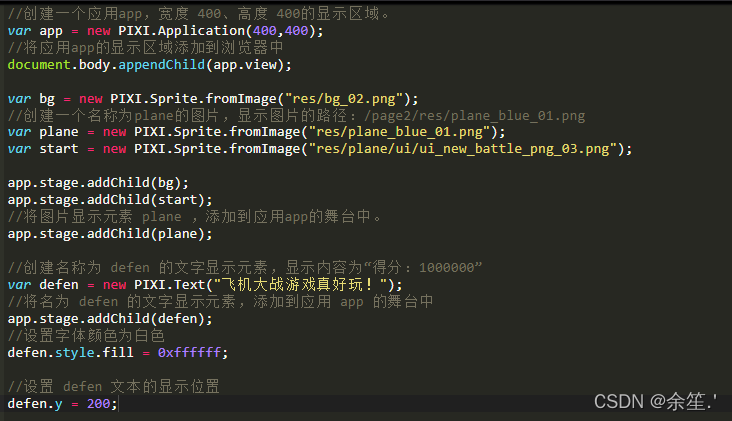Click the line 'app.stage.addChild(defen);'
732x421 pixels.
110,319
